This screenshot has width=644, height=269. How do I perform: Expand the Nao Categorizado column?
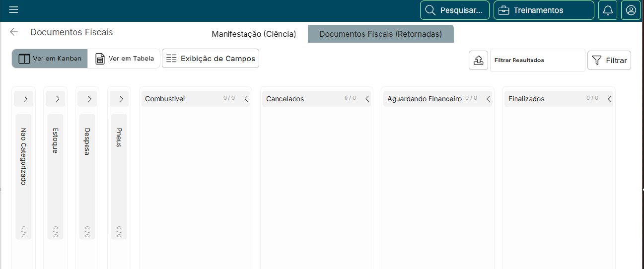[x=25, y=99]
